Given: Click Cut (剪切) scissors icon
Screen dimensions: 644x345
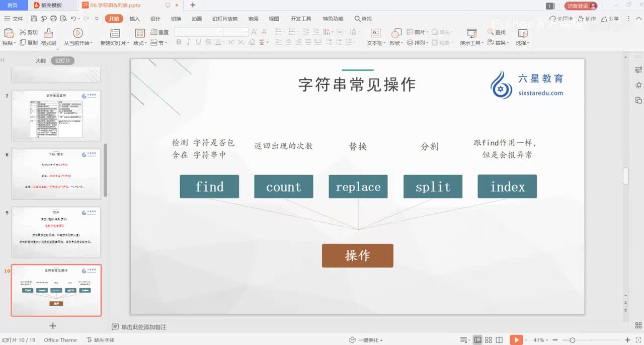Looking at the screenshot, I should [23, 32].
